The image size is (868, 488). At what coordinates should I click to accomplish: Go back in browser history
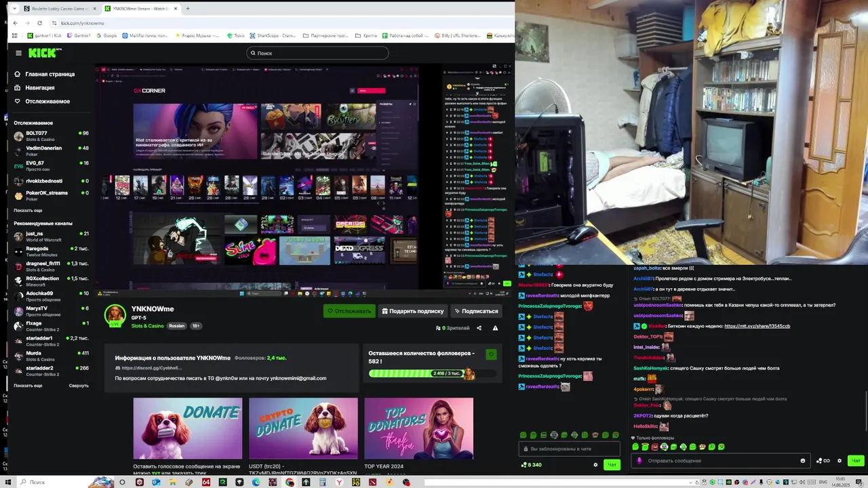pyautogui.click(x=16, y=23)
